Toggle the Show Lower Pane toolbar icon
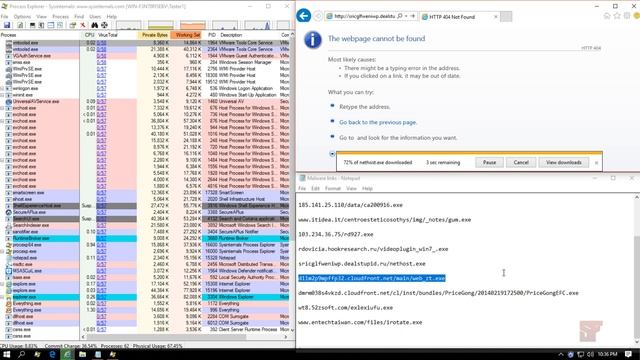640x360 pixels. click(51, 25)
